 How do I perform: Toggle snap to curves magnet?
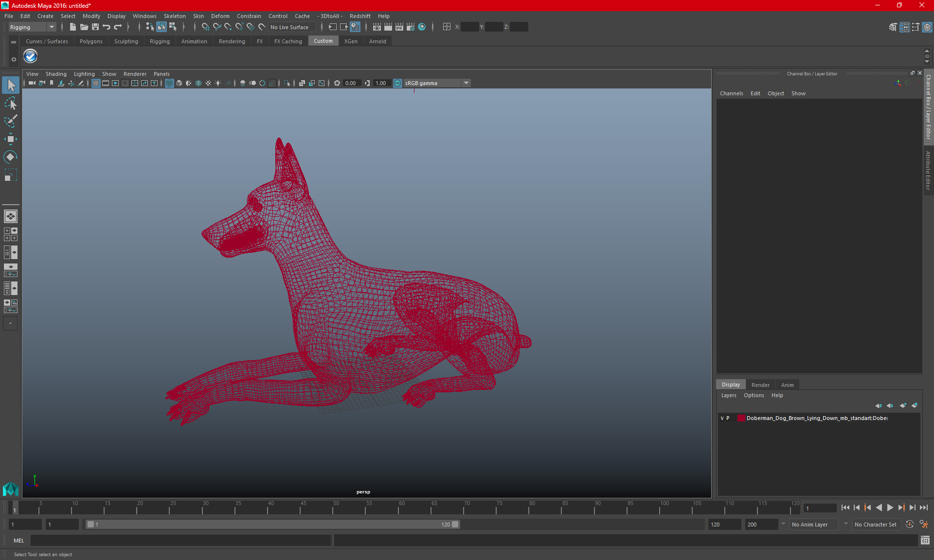pos(217,27)
